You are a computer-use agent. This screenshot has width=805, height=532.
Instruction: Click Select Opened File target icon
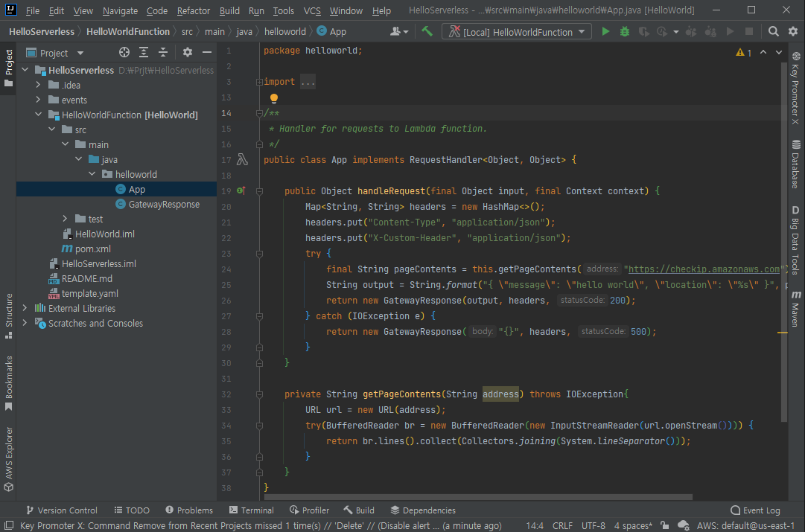124,52
